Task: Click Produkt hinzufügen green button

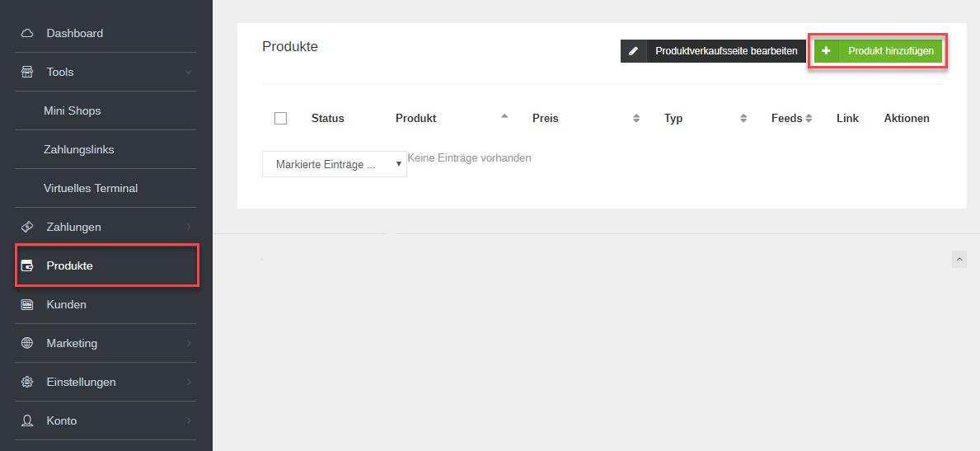Action: 879,51
